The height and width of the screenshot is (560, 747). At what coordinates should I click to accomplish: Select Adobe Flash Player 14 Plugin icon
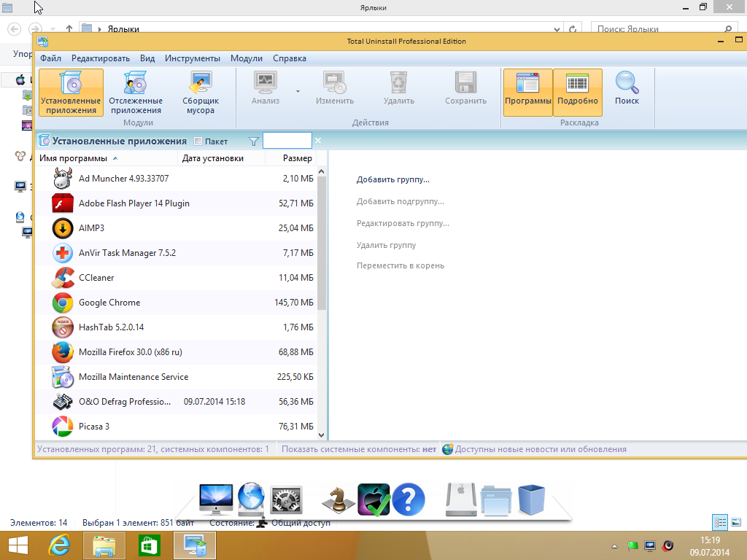coord(63,203)
